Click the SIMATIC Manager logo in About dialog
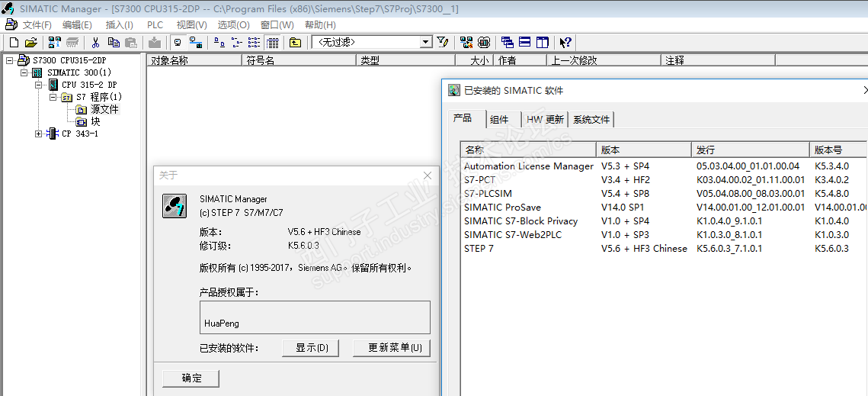 point(174,206)
